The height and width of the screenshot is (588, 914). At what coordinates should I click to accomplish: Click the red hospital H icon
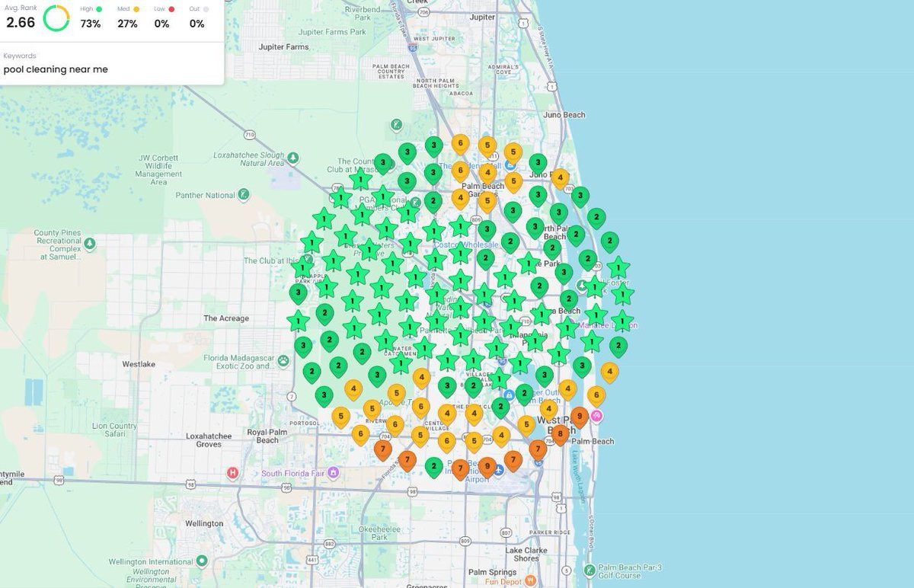tap(233, 473)
